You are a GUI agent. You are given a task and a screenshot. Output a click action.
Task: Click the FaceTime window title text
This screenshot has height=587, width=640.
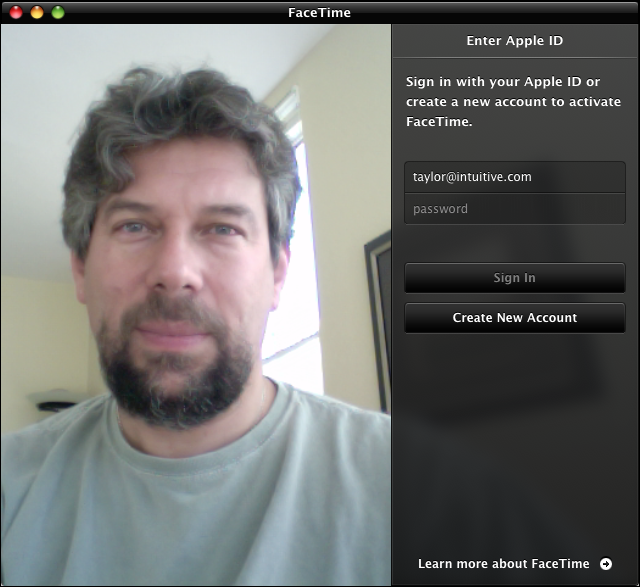pyautogui.click(x=319, y=13)
